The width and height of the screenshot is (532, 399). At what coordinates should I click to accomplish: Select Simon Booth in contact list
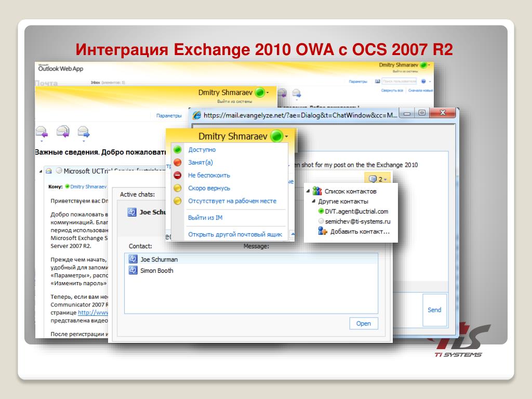tap(251, 270)
